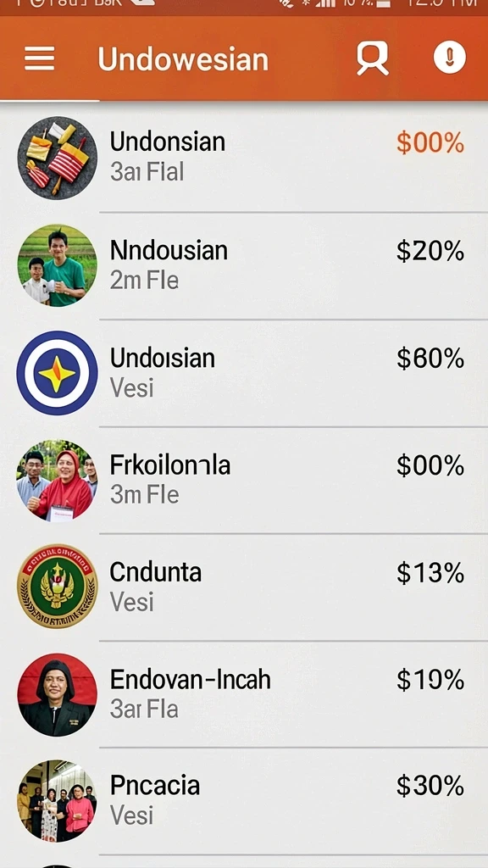Click the orange $00% value
This screenshot has height=868, width=488.
(430, 143)
